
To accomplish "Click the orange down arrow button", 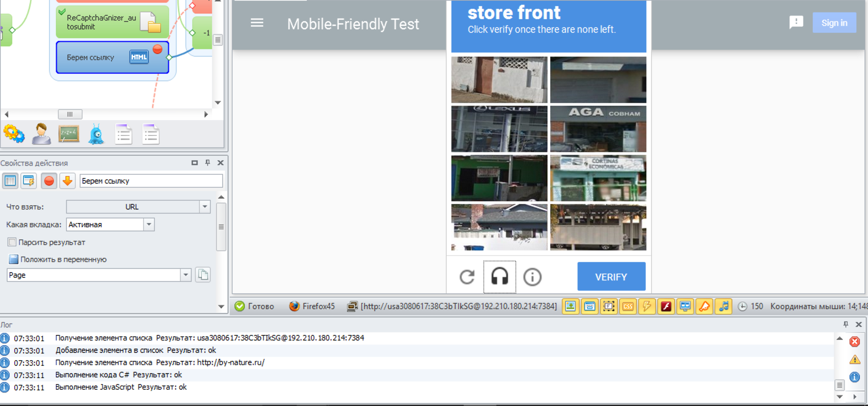I will tap(67, 181).
